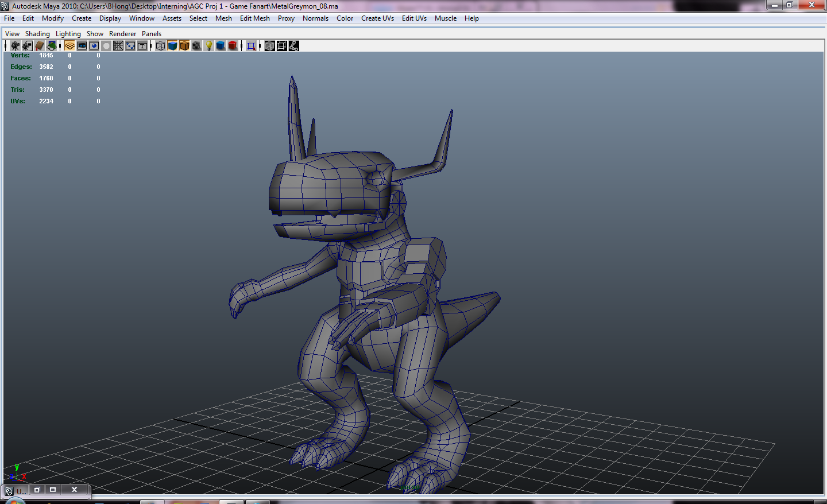Click the Image Plane icon
827x504 pixels.
52,46
